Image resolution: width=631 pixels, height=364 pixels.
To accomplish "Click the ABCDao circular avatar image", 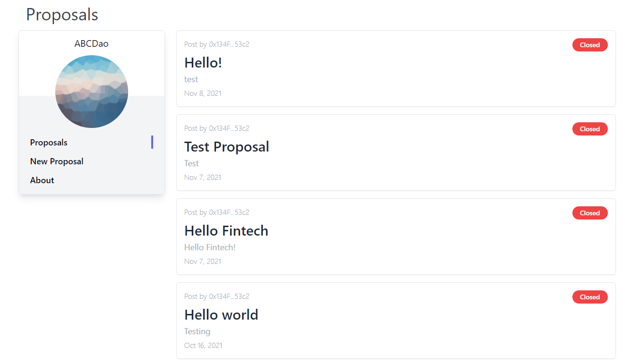I will [x=92, y=92].
